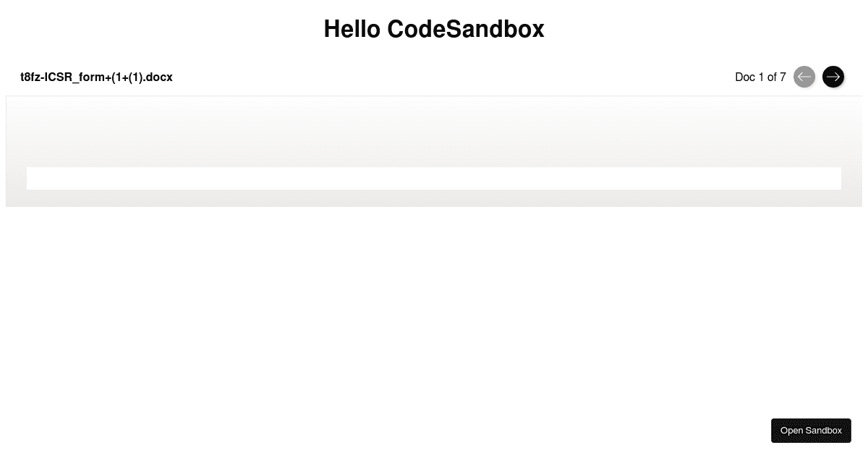Advance to the next document with the right arrow

click(x=833, y=77)
